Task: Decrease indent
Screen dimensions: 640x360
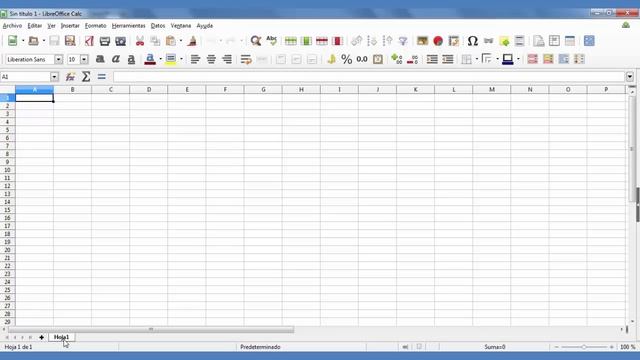Action: [448, 60]
